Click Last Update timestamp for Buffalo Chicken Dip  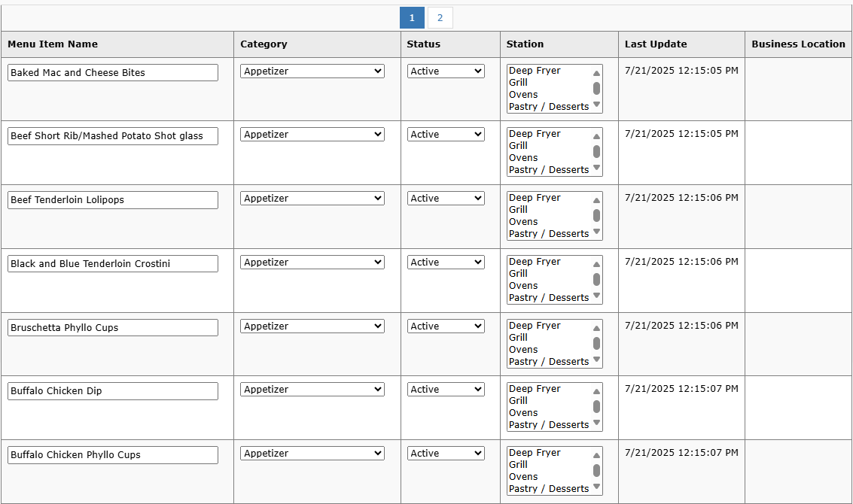point(681,389)
